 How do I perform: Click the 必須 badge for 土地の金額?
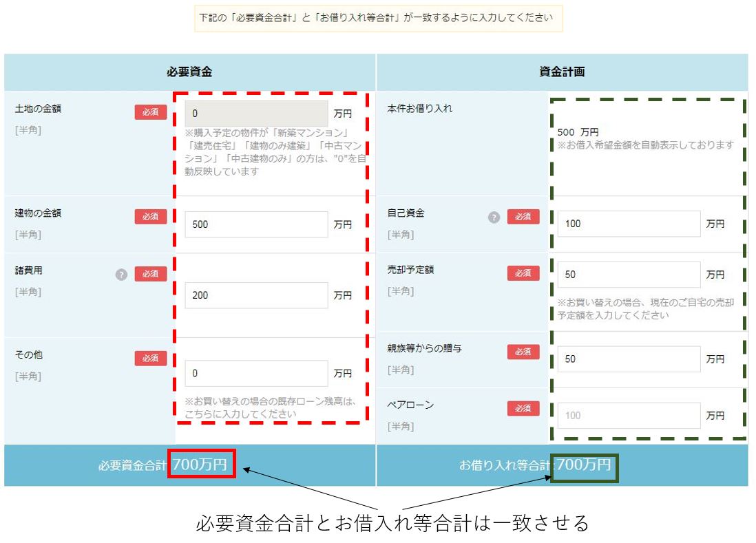pos(150,112)
